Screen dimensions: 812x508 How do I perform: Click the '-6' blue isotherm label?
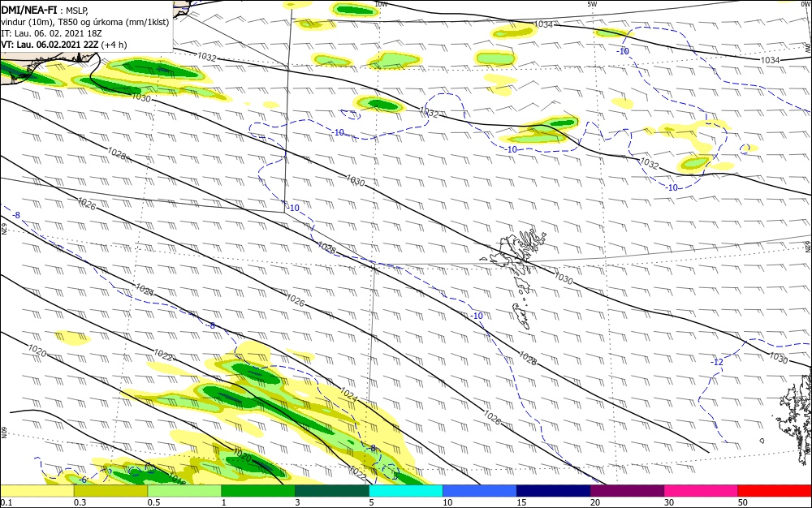point(83,480)
